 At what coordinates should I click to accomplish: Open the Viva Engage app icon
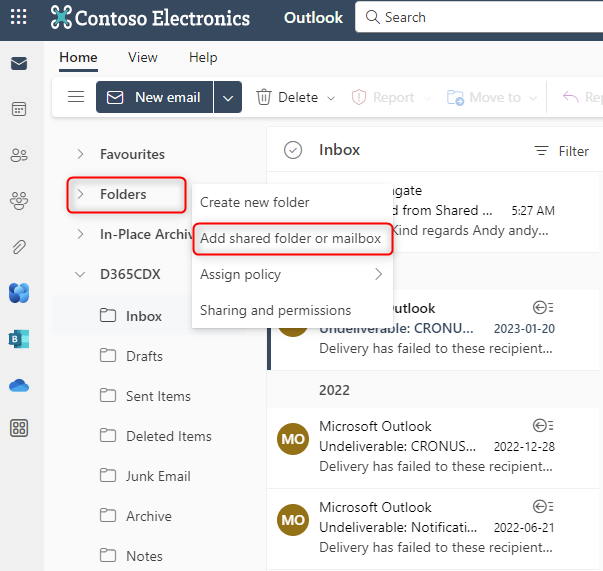coord(19,293)
